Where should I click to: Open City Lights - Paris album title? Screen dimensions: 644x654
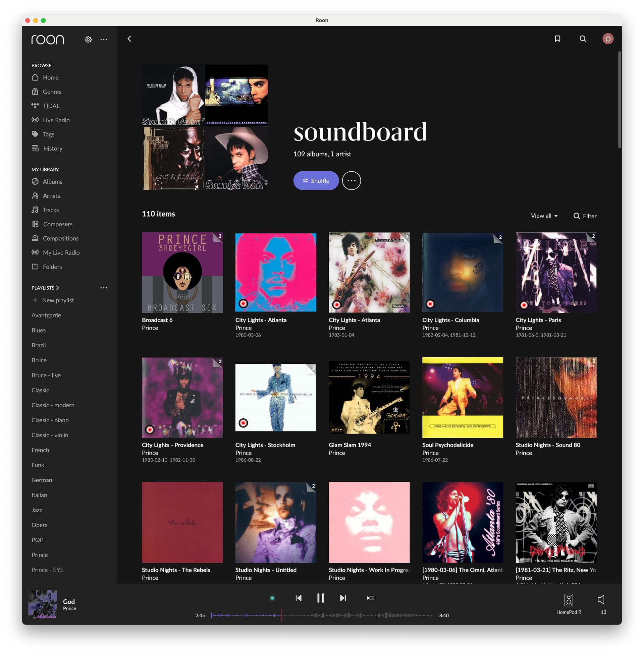pyautogui.click(x=538, y=320)
